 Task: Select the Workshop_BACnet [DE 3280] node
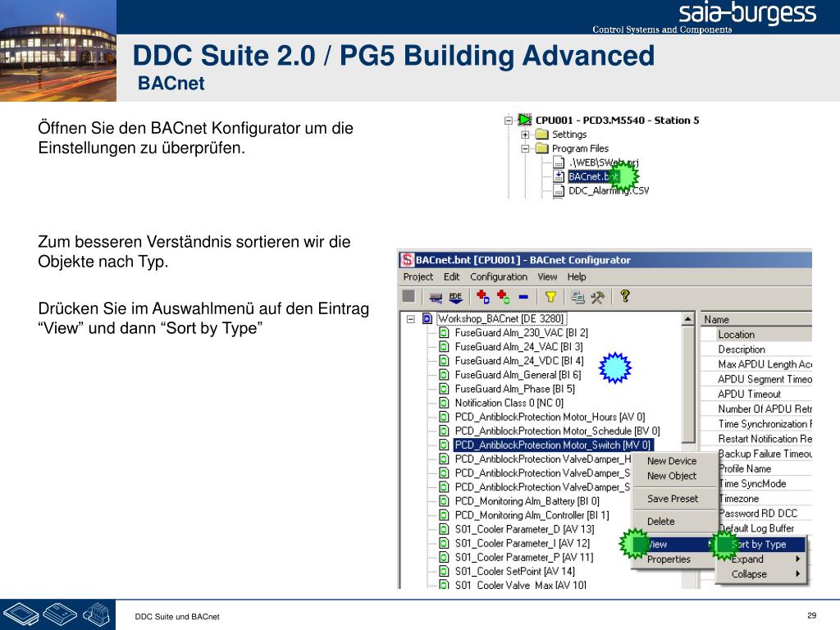pyautogui.click(x=501, y=319)
